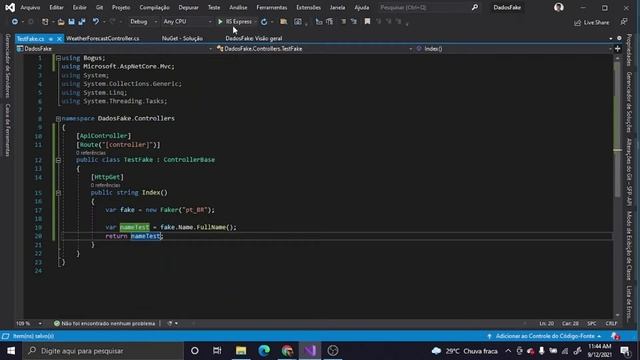Click the notifications icon in blue status bar

(615, 336)
